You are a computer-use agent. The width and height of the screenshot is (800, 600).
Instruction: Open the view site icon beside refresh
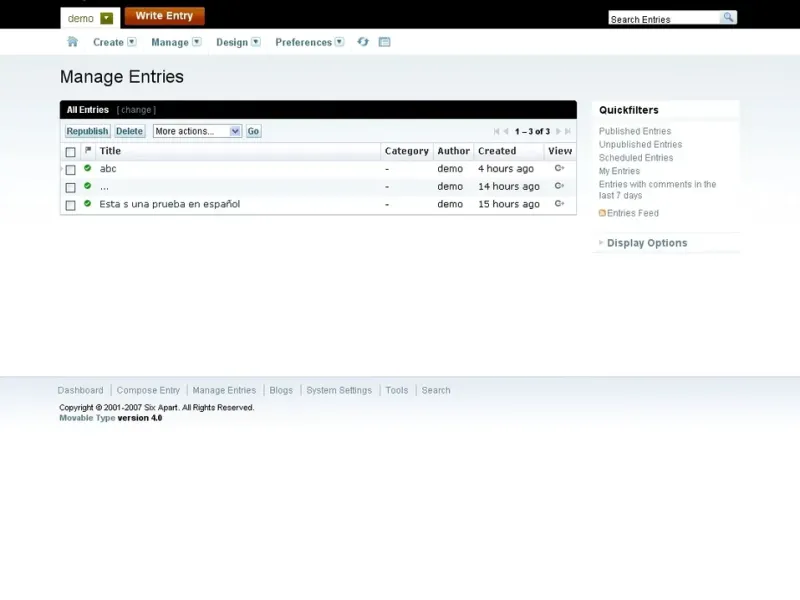click(x=385, y=42)
